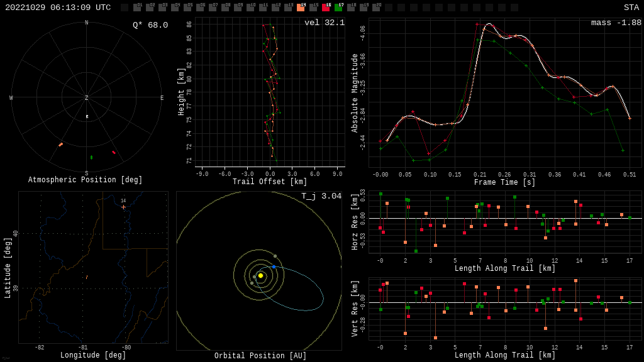Click the Latitude [deg] axis label
Screen dimensions: 644x362
pyautogui.click(x=8, y=268)
